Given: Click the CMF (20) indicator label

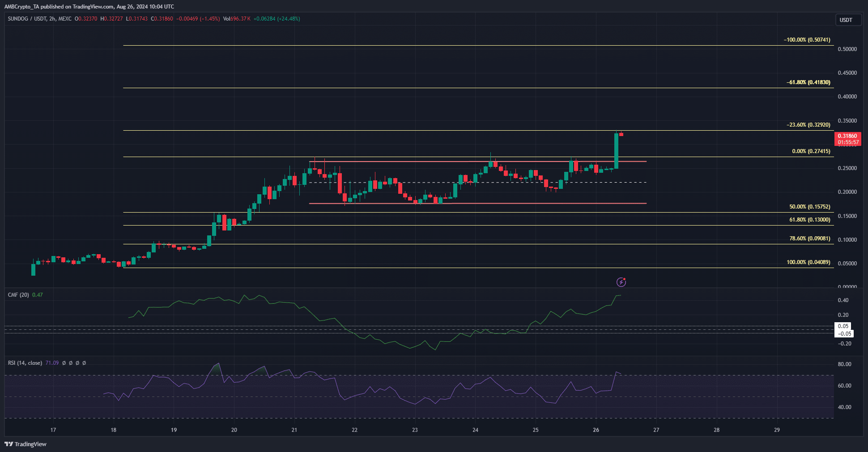Looking at the screenshot, I should point(18,295).
